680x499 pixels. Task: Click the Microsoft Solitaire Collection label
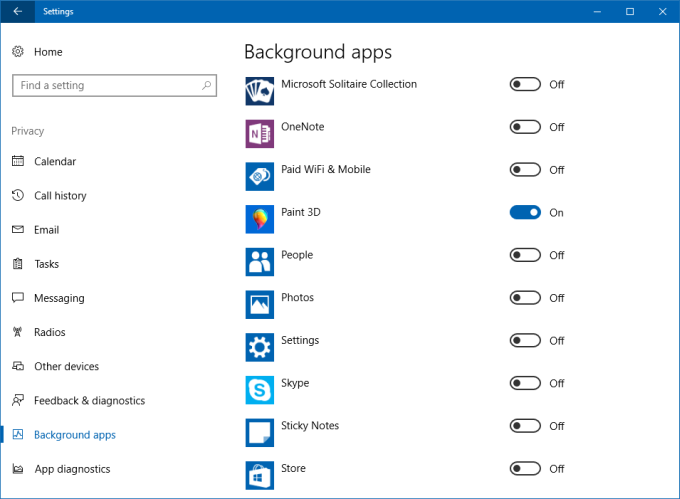coord(349,84)
